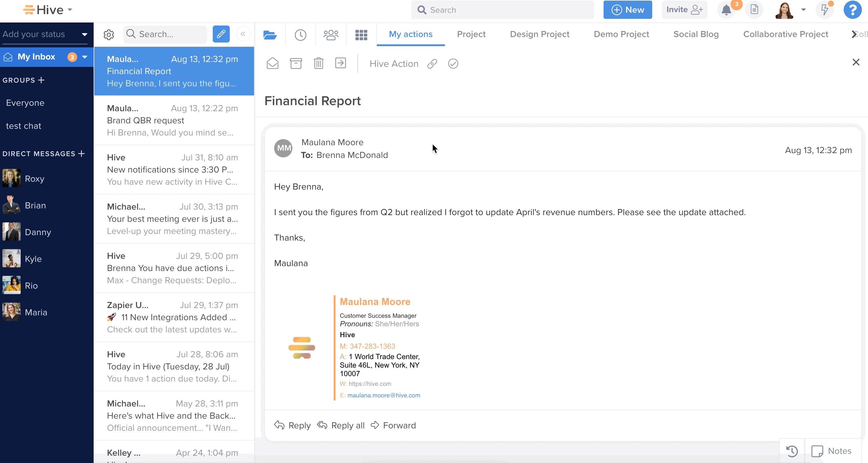Screen dimensions: 868x463
Task: Open the apps grid icon
Action: pyautogui.click(x=361, y=35)
